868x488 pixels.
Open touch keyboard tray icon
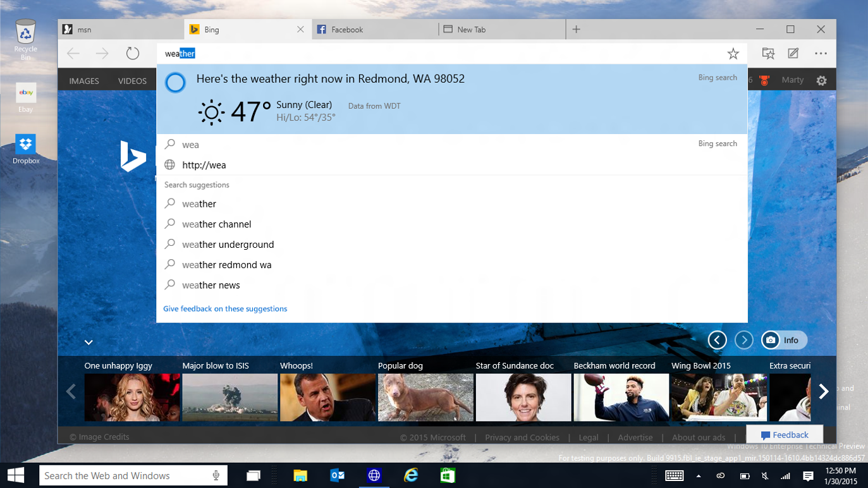pos(674,475)
